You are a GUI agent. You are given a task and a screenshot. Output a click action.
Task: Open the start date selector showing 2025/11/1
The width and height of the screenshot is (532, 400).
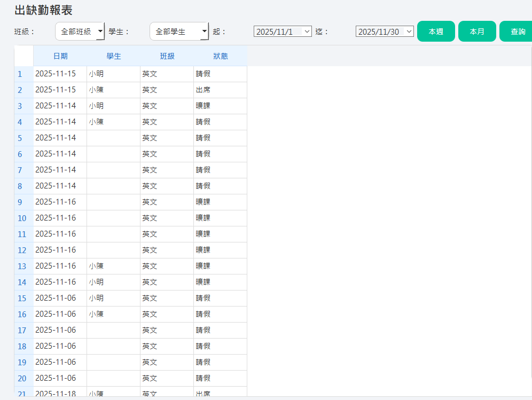282,31
